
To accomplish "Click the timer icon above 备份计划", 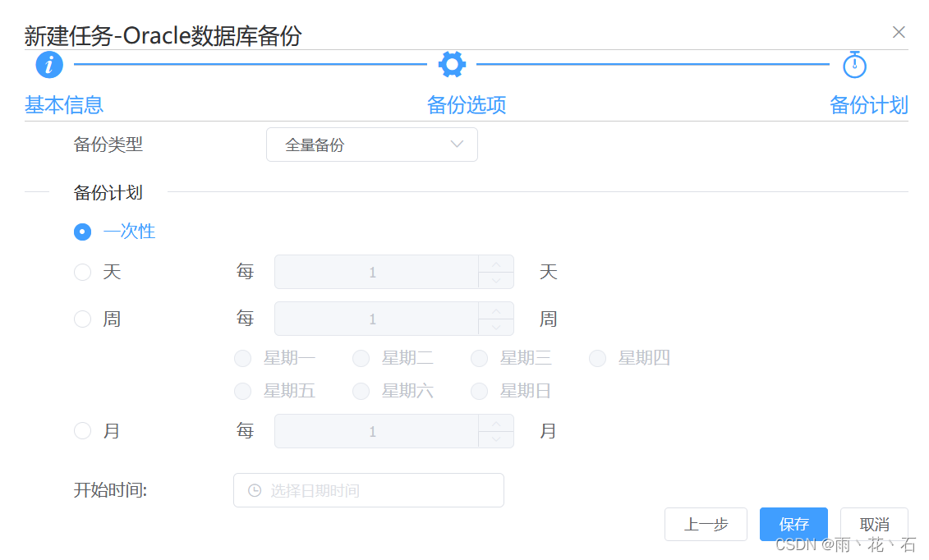I will (x=854, y=65).
